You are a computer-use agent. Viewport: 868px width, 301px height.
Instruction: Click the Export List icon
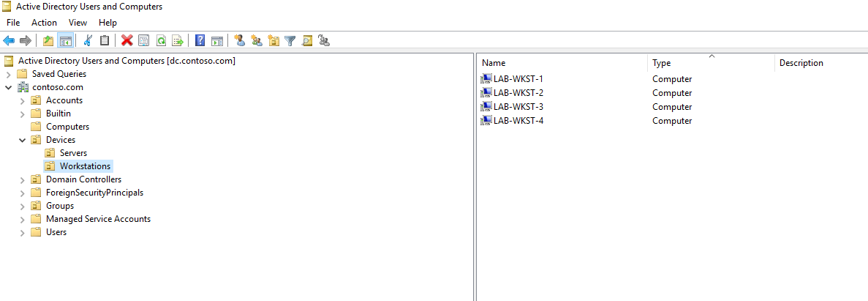[178, 40]
